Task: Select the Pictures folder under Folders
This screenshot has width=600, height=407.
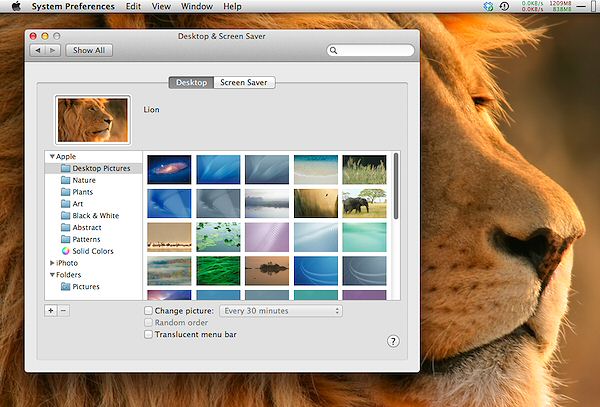Action: [x=94, y=287]
